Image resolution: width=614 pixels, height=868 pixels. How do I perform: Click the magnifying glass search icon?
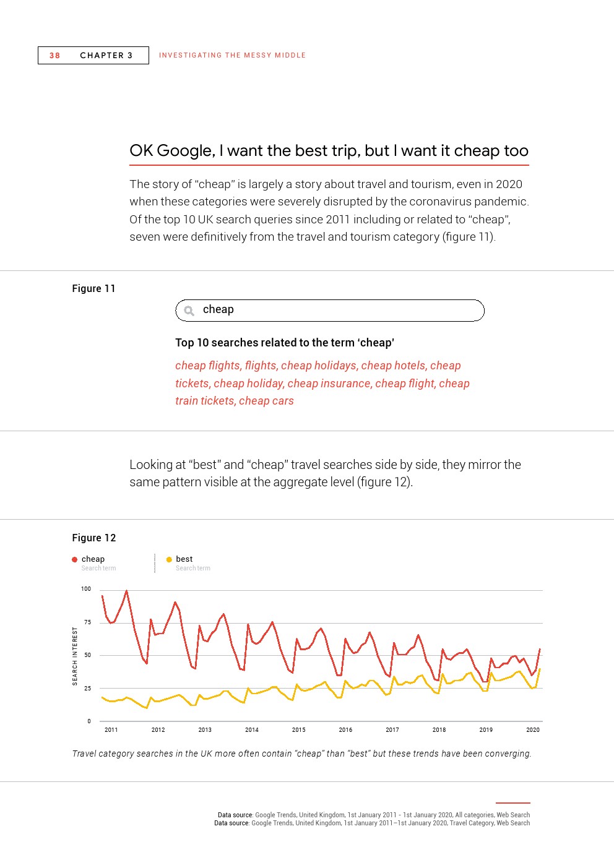click(x=189, y=311)
